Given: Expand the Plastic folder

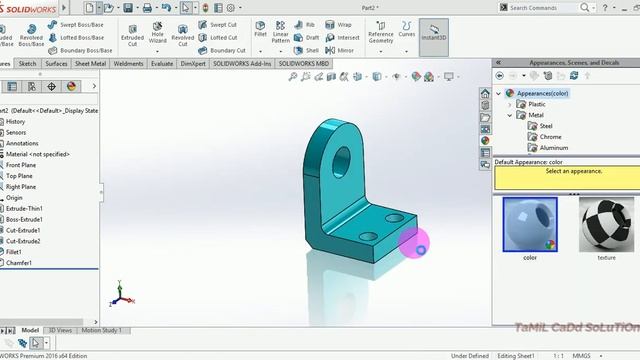Looking at the screenshot, I should pyautogui.click(x=510, y=104).
